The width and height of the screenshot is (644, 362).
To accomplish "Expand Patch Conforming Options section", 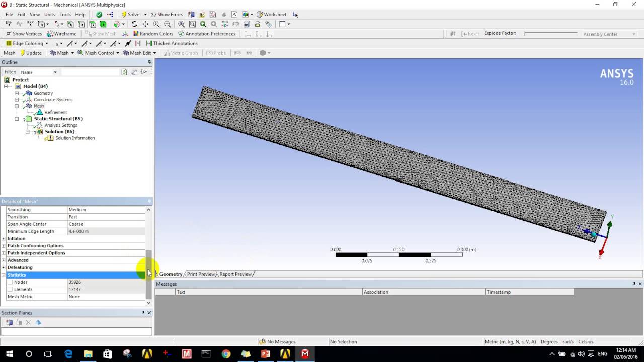I will tap(4, 246).
